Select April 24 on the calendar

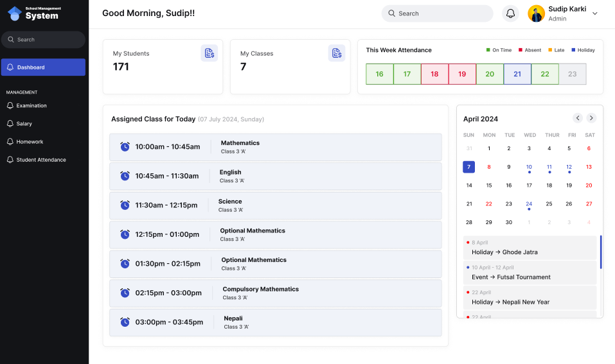529,204
